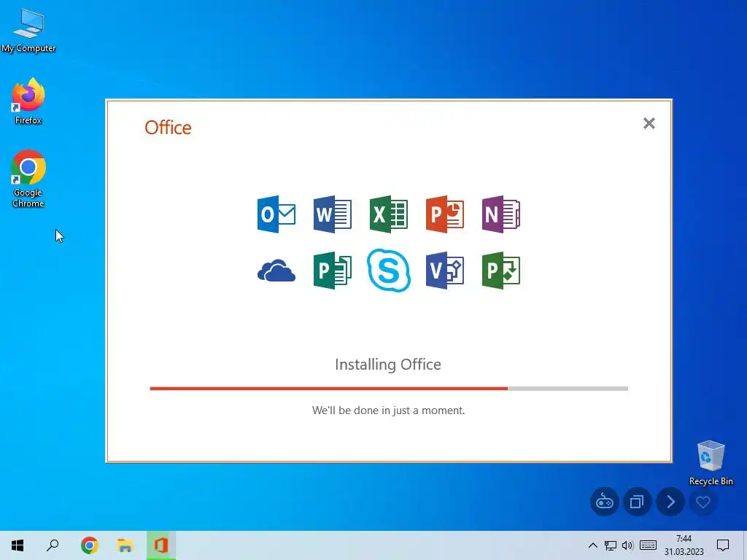Click the overlay windows stack button

coord(637,502)
